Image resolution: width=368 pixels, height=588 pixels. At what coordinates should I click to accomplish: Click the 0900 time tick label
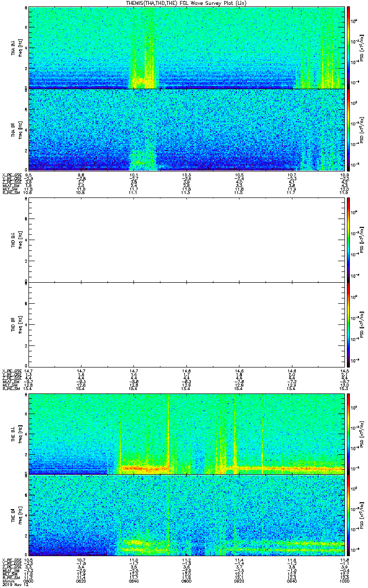pyautogui.click(x=186, y=581)
